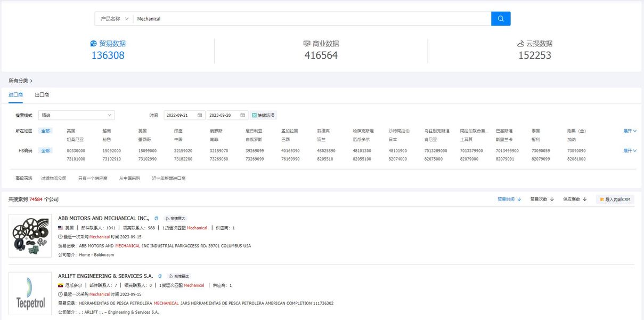The width and height of the screenshot is (644, 320).
Task: Sort by 贸易时间 down arrow
Action: tap(519, 199)
